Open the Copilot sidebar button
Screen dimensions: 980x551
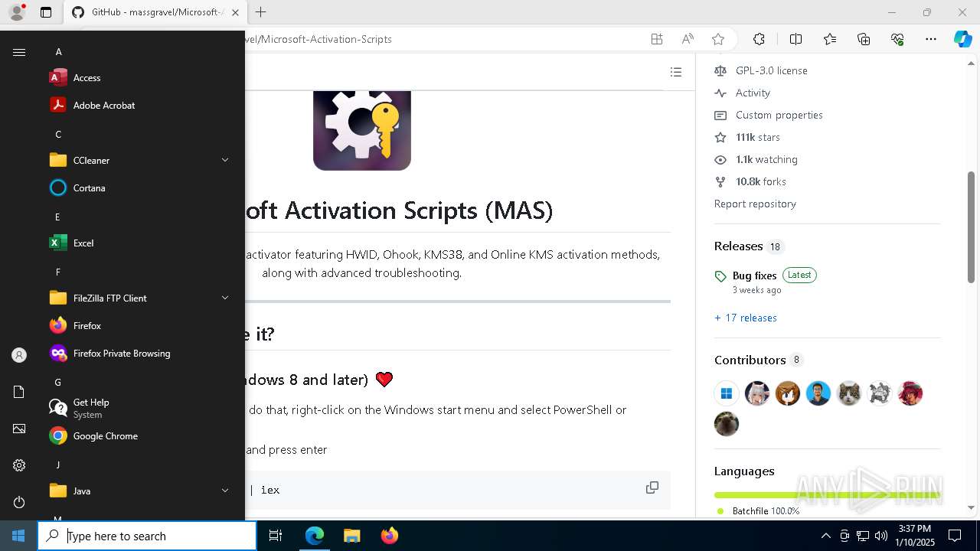962,39
